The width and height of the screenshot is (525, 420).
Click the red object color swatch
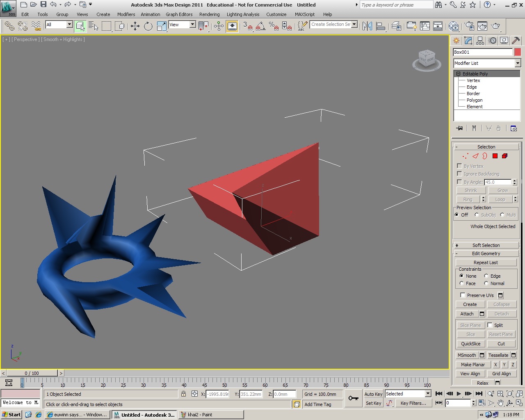coord(518,52)
